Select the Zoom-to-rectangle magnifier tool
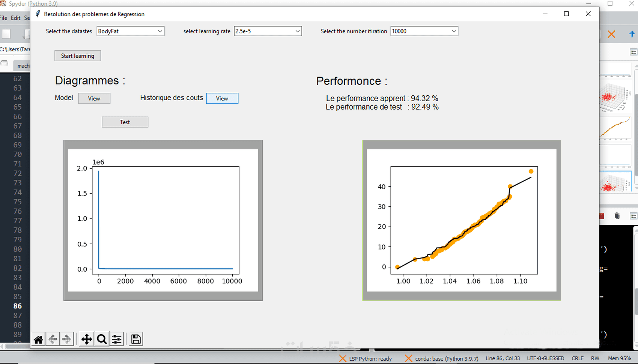 102,339
